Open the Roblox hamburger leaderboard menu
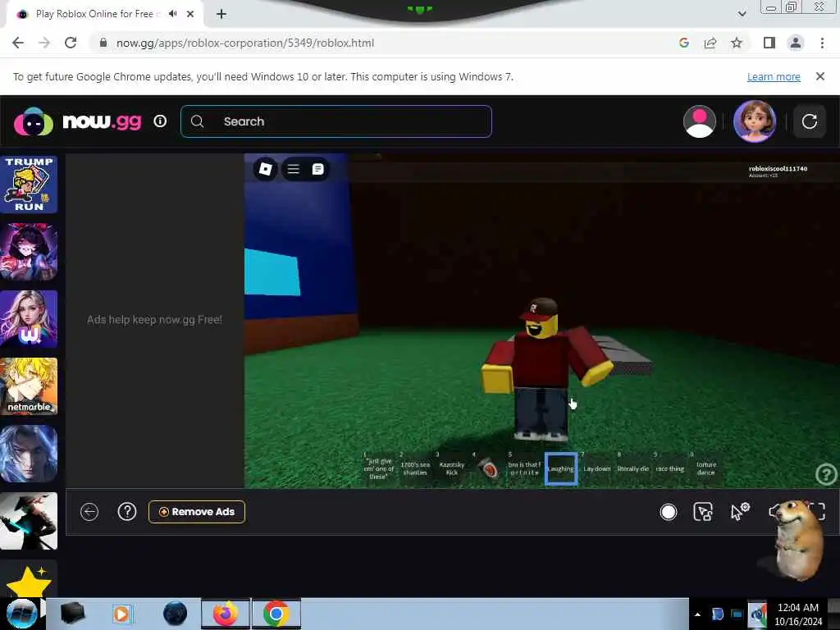The image size is (840, 630). [x=293, y=169]
